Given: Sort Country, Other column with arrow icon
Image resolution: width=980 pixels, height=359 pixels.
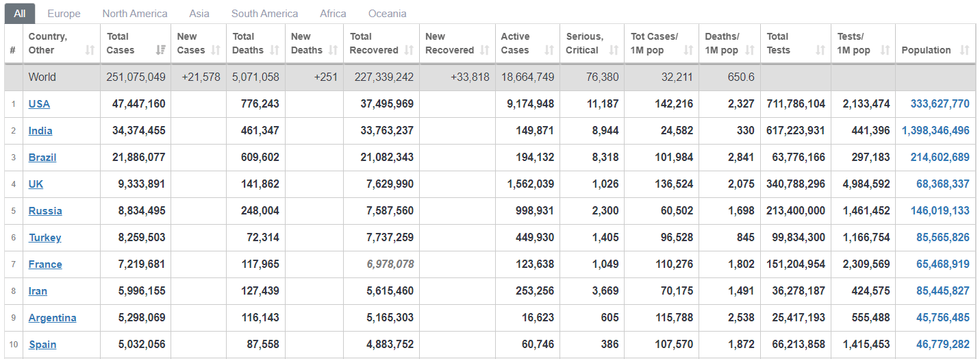Looking at the screenshot, I should (90, 50).
